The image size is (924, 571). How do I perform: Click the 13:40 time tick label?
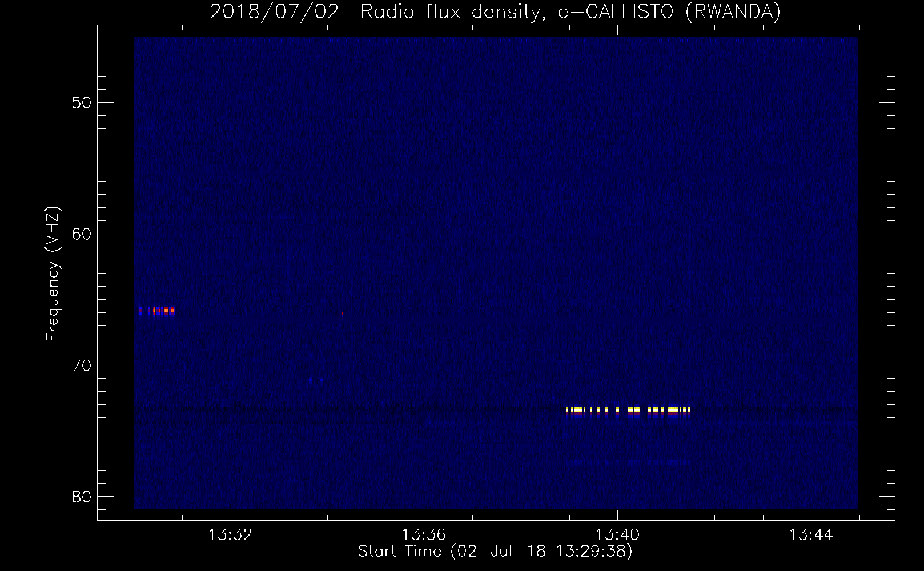[618, 535]
